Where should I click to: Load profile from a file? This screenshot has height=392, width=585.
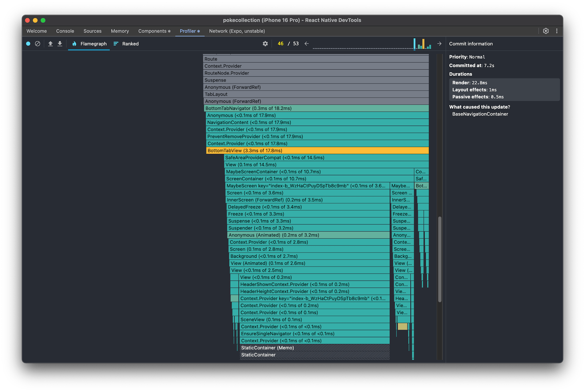[x=50, y=43]
